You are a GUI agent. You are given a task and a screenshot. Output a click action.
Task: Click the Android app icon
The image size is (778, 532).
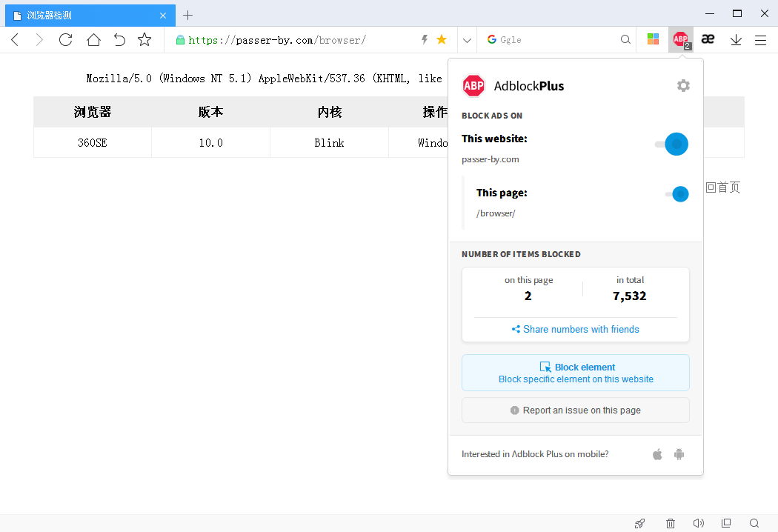click(679, 454)
